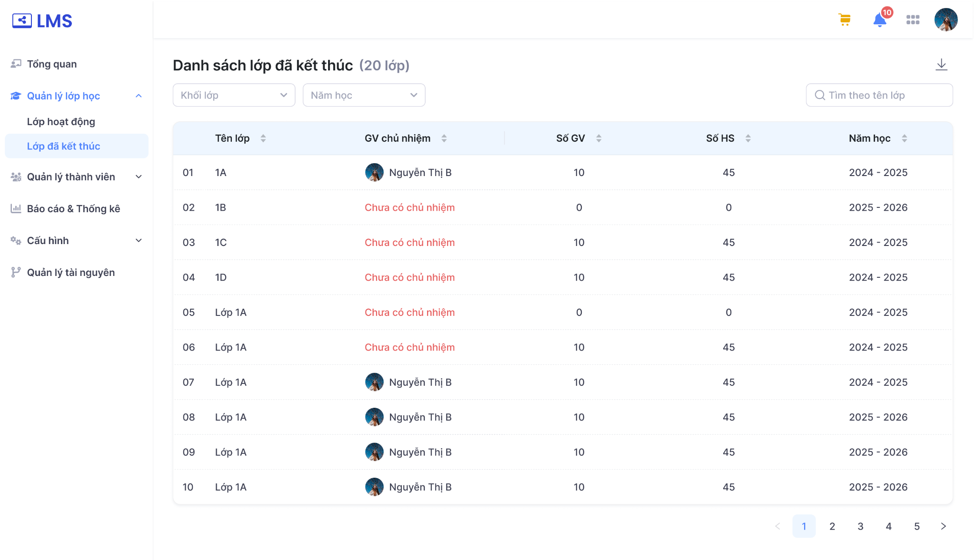Image resolution: width=975 pixels, height=560 pixels.
Task: Sort by Năm học column
Action: [x=904, y=138]
